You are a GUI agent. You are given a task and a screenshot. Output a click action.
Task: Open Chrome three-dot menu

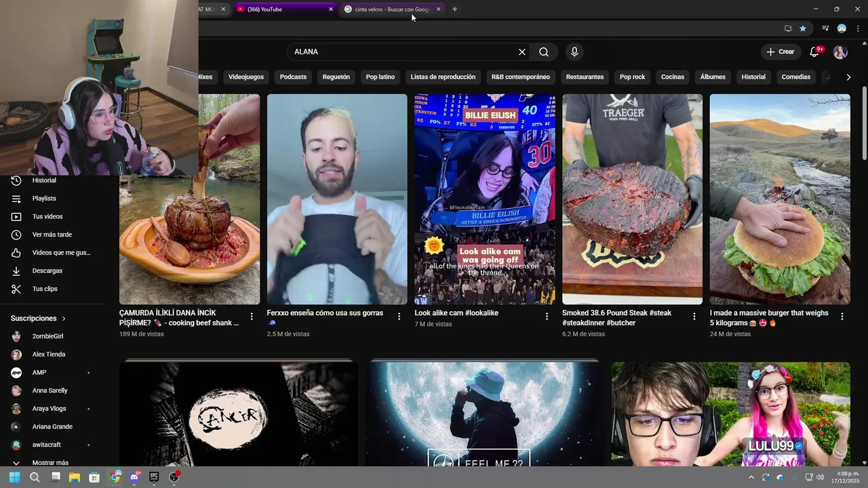click(x=858, y=28)
